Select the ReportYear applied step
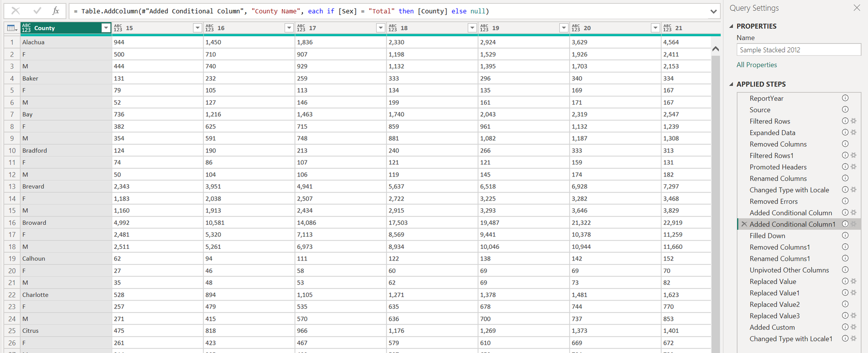Screen dimensions: 868x353 766,98
